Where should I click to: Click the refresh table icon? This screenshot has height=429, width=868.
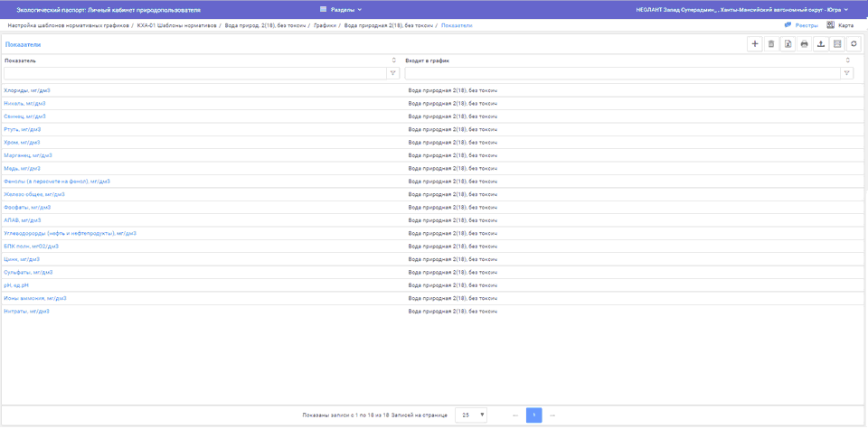(853, 43)
